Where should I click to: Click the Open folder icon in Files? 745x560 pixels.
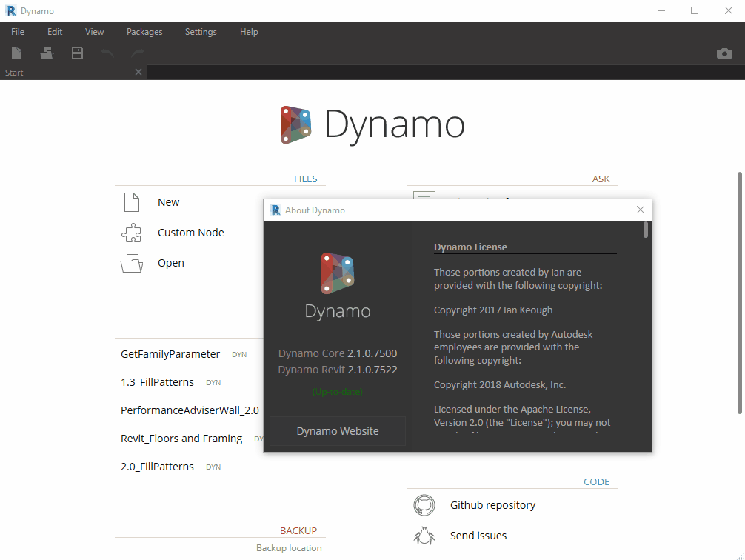[132, 263]
